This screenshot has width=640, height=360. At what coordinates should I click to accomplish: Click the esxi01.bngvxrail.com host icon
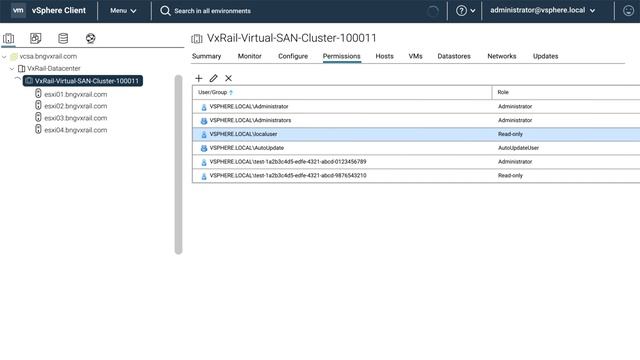point(38,93)
